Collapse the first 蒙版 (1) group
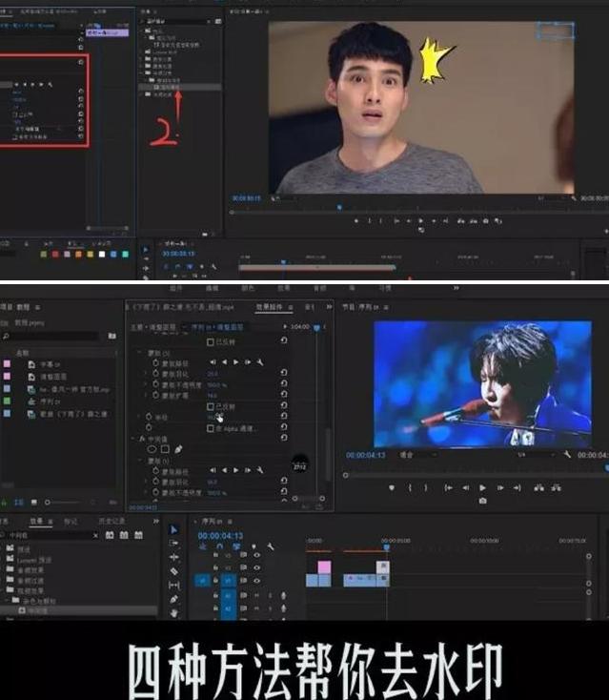The height and width of the screenshot is (700, 609). click(x=140, y=353)
